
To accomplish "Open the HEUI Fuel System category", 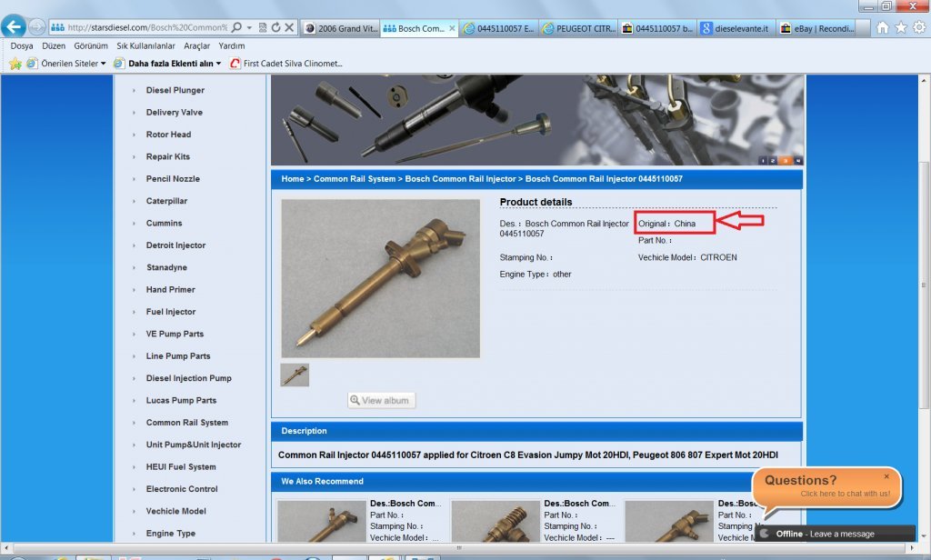I will (x=181, y=466).
